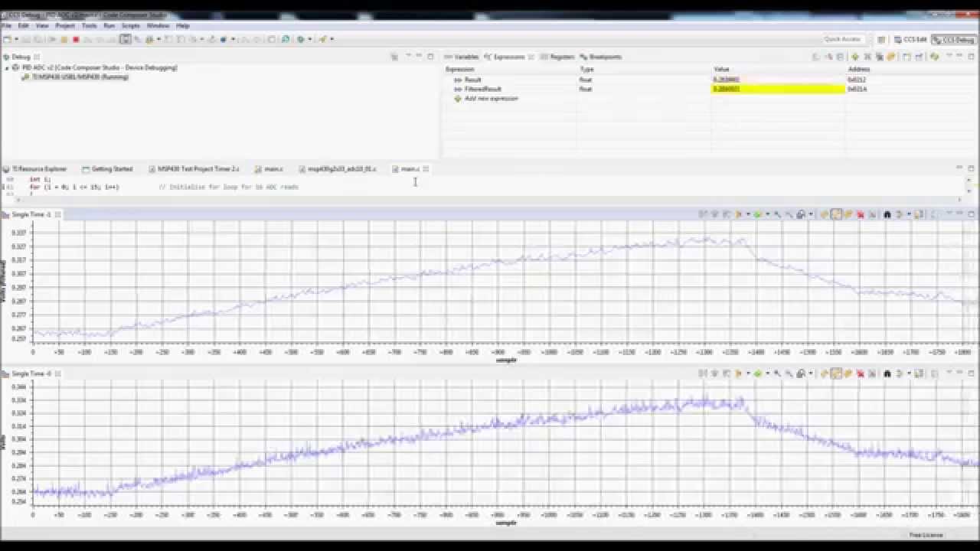
Task: Open the Run menu
Action: coord(109,25)
